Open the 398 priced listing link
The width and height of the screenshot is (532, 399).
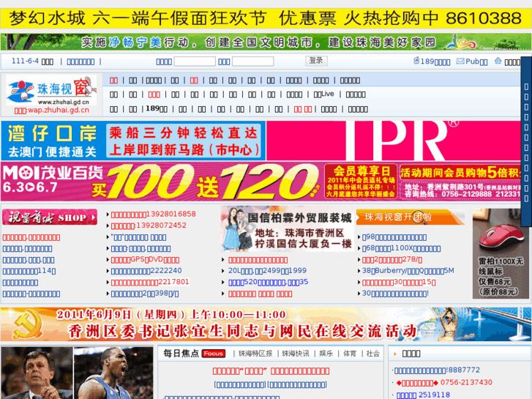(x=145, y=294)
